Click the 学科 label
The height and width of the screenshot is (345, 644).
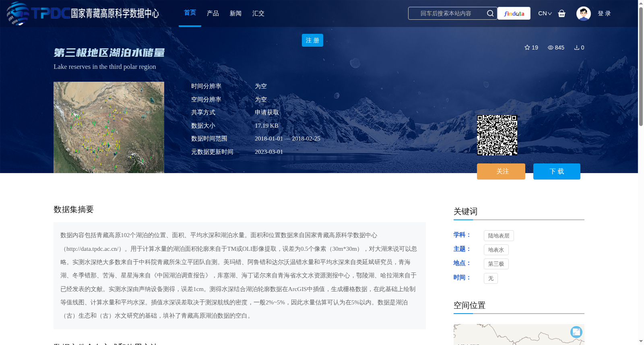(462, 235)
